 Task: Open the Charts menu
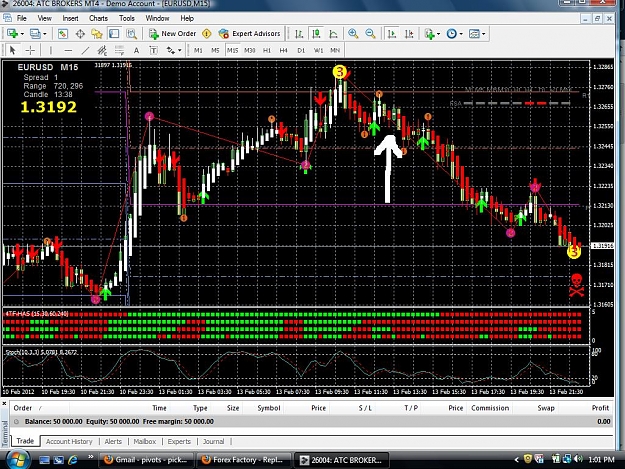click(x=98, y=18)
